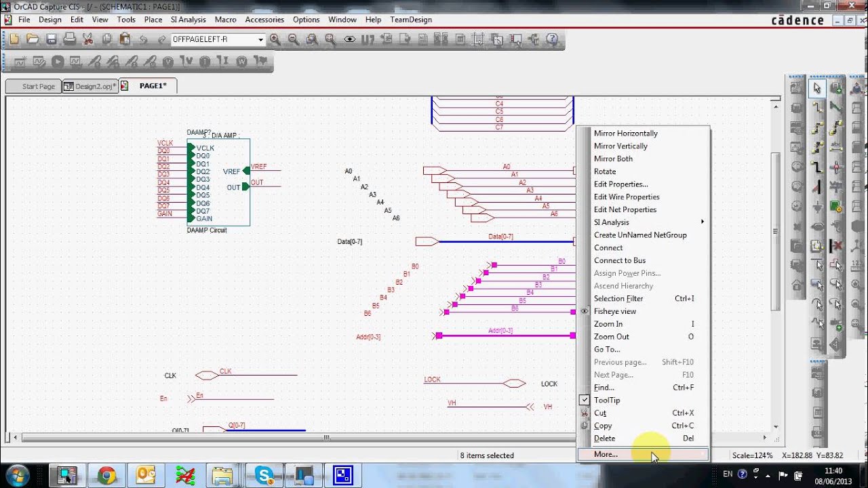Select the PAGE1 schematic tab

pos(149,86)
